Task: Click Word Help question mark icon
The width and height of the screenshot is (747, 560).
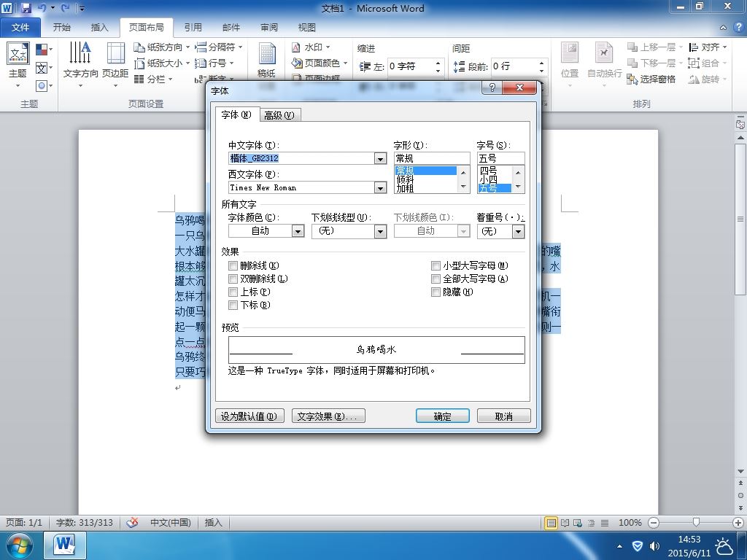Action: pos(738,27)
